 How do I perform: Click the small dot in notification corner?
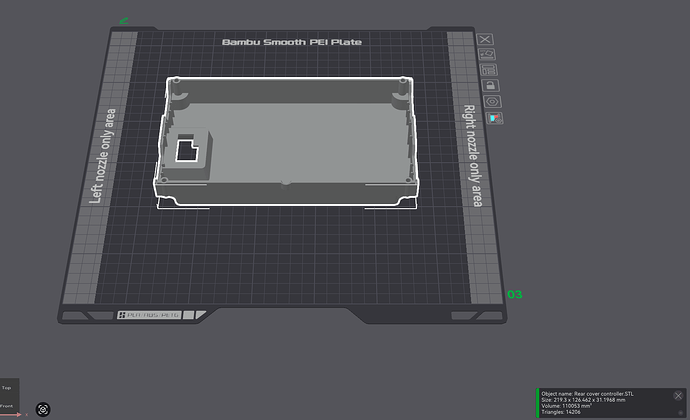(x=680, y=413)
